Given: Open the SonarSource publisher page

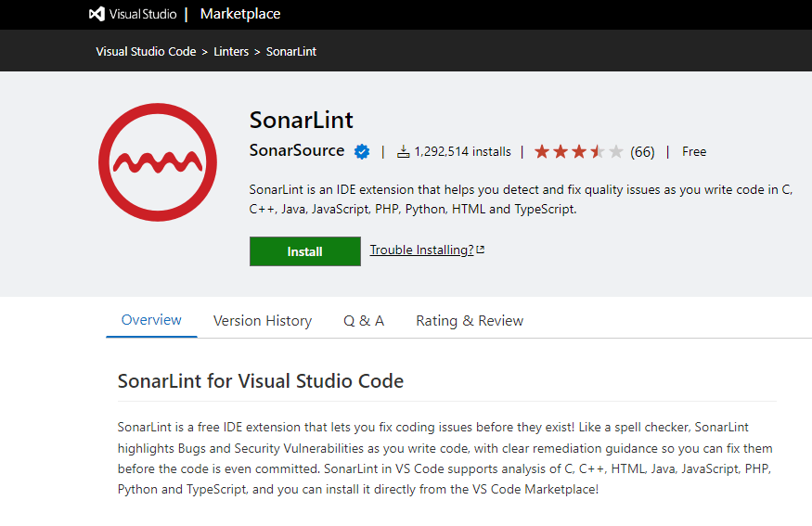Looking at the screenshot, I should (x=297, y=151).
